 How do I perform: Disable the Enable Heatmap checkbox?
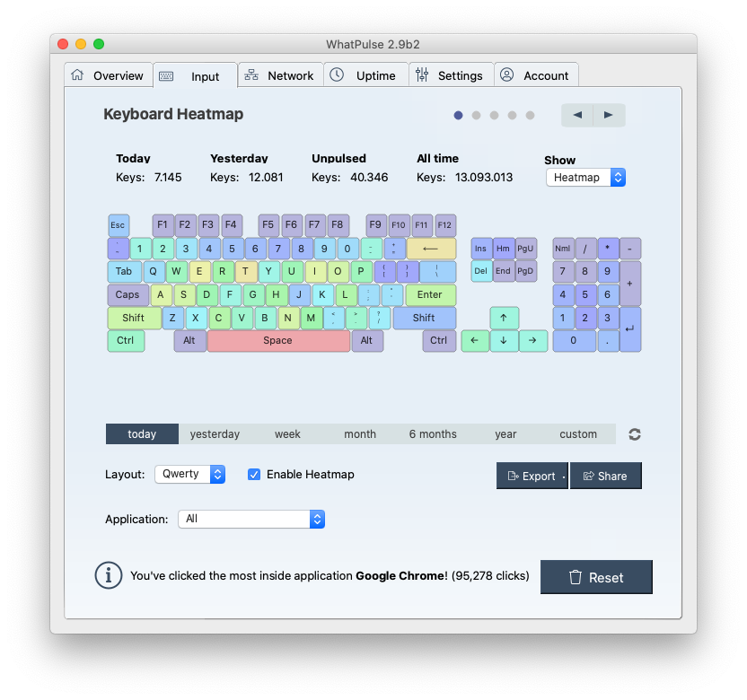pyautogui.click(x=254, y=474)
